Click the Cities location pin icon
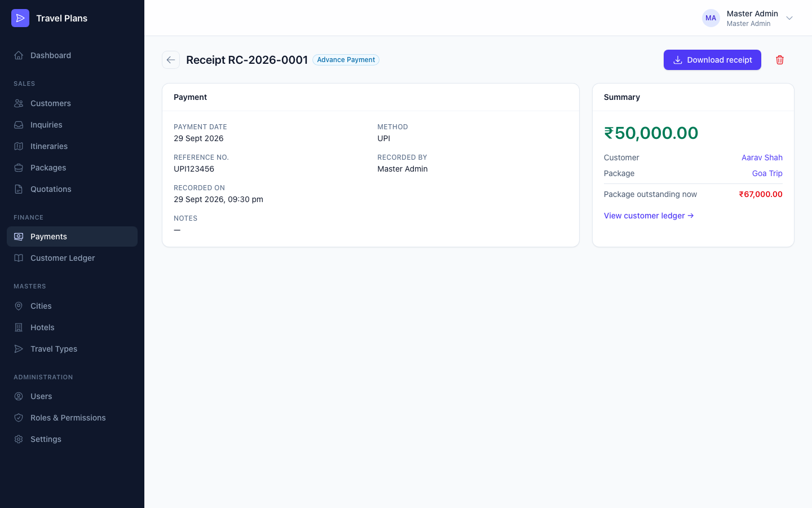The width and height of the screenshot is (812, 508). 19,306
